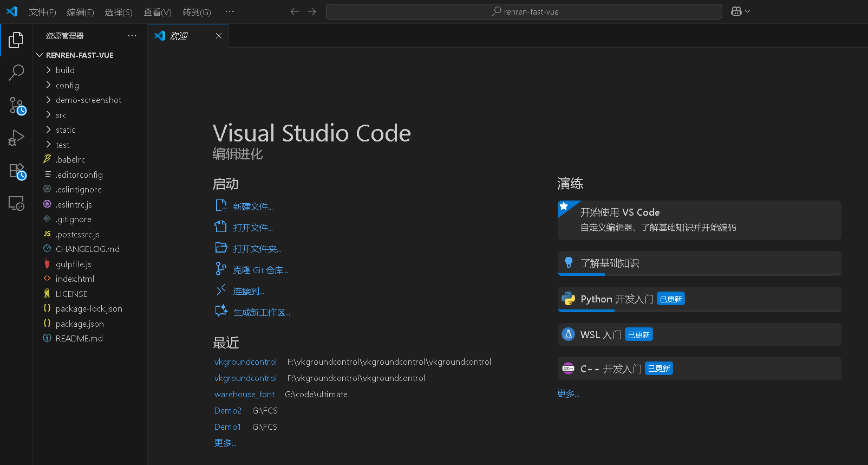Collapse the RENREN-FAST-VUE root folder
Viewport: 868px width, 465px height.
[x=40, y=55]
